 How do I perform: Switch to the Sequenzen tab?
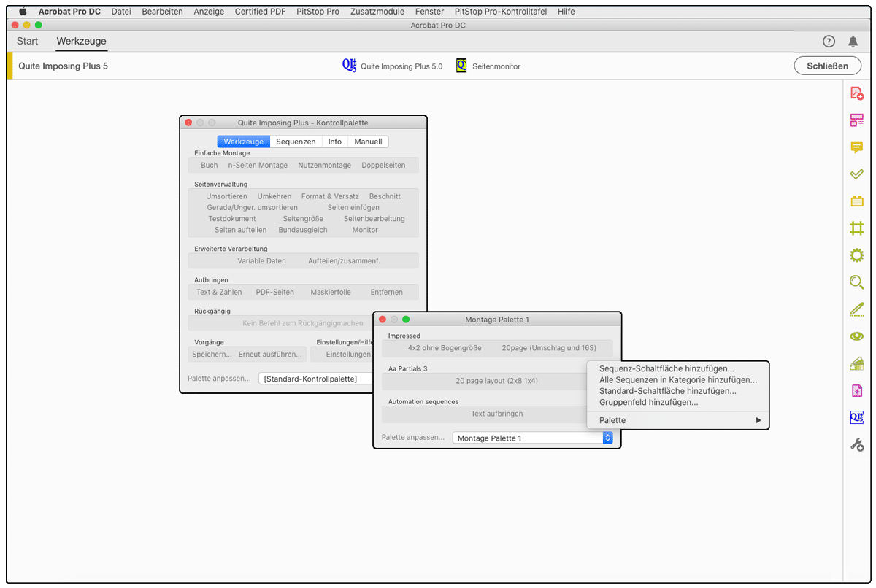point(296,141)
